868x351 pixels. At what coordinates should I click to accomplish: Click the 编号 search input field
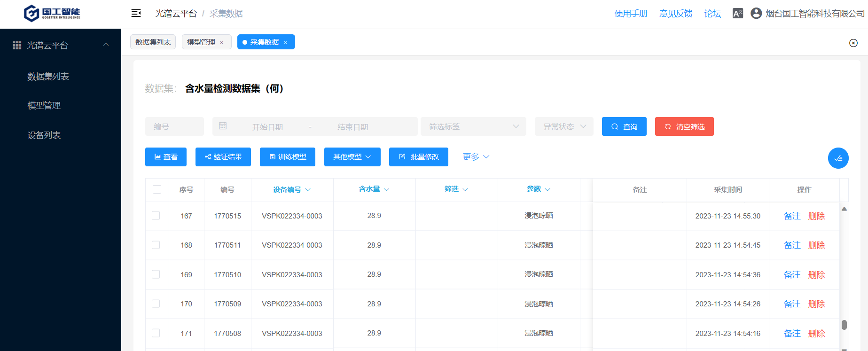point(174,126)
